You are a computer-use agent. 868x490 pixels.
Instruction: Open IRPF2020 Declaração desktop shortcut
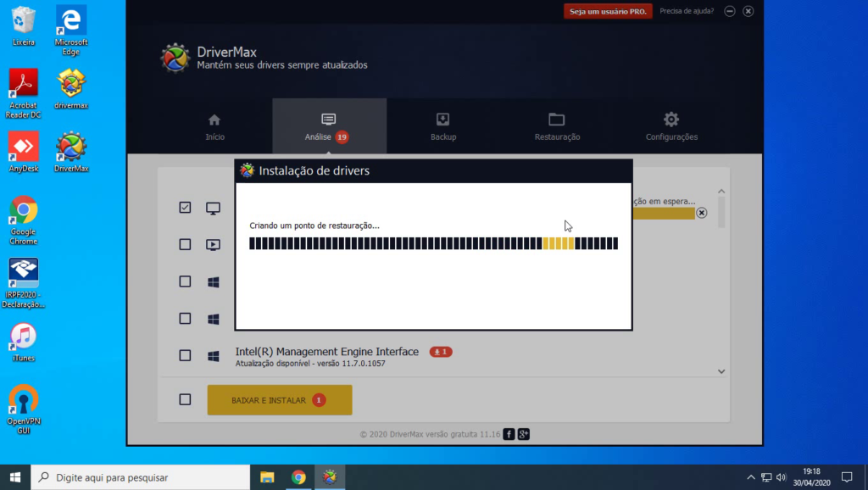click(x=23, y=283)
